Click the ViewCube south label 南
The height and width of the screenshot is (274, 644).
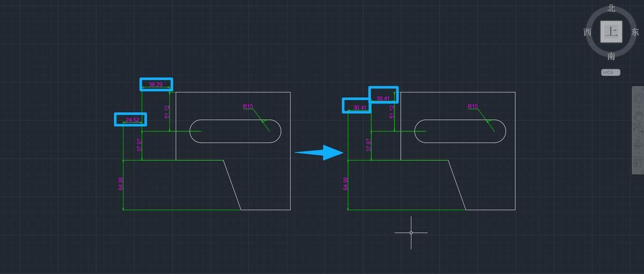point(611,56)
